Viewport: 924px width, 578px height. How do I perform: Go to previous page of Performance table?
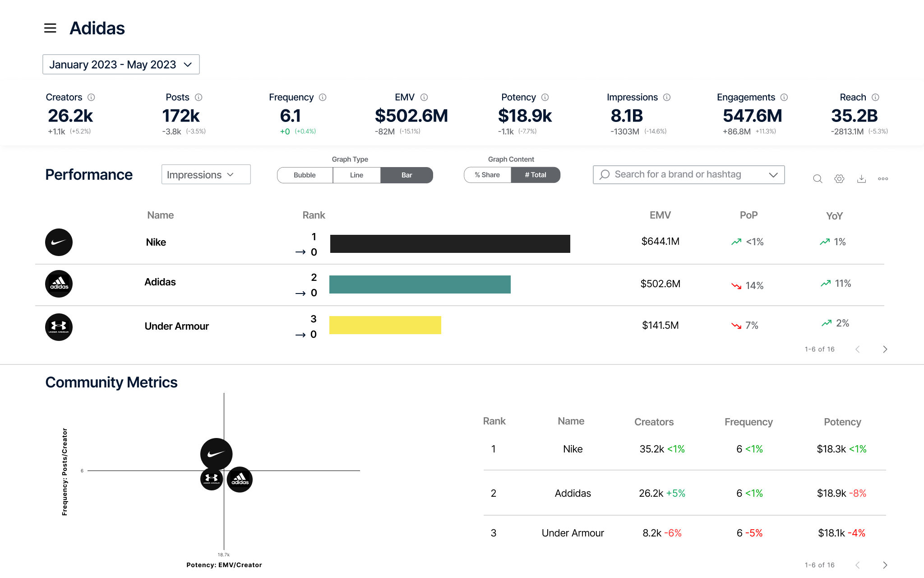tap(858, 349)
